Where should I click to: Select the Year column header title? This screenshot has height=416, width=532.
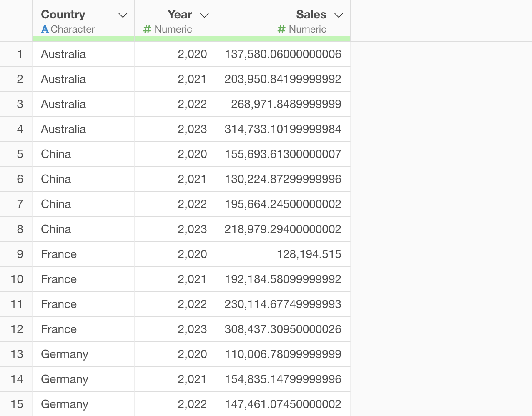click(180, 15)
